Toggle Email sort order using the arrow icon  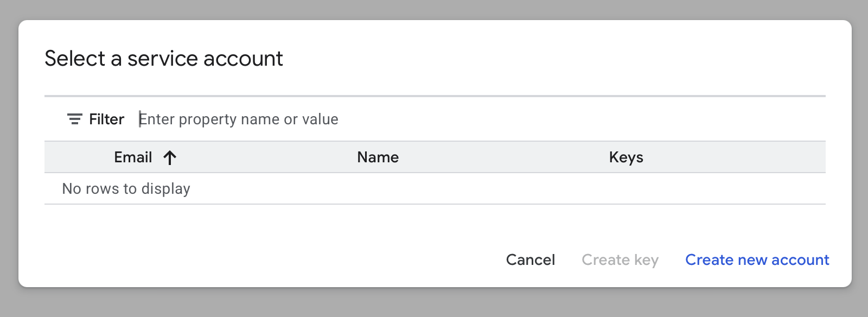(170, 157)
